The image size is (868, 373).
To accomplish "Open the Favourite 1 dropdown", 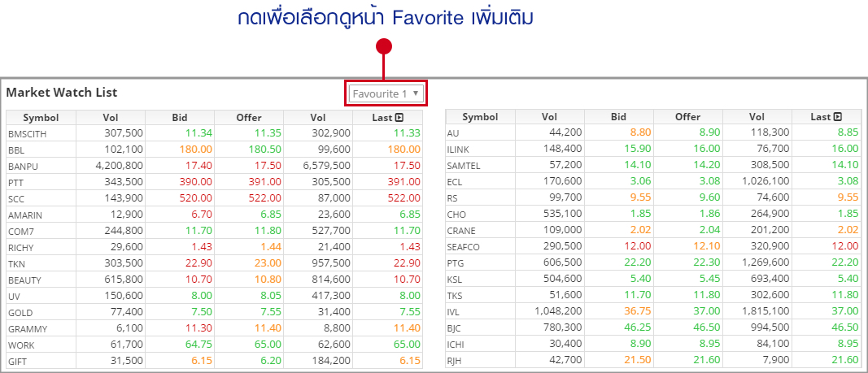I will coord(386,93).
